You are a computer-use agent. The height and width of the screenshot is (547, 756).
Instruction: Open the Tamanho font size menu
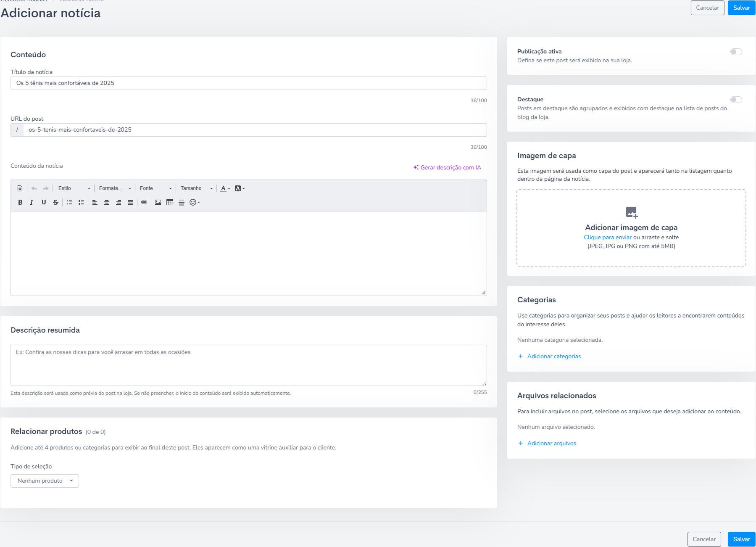pyautogui.click(x=196, y=188)
